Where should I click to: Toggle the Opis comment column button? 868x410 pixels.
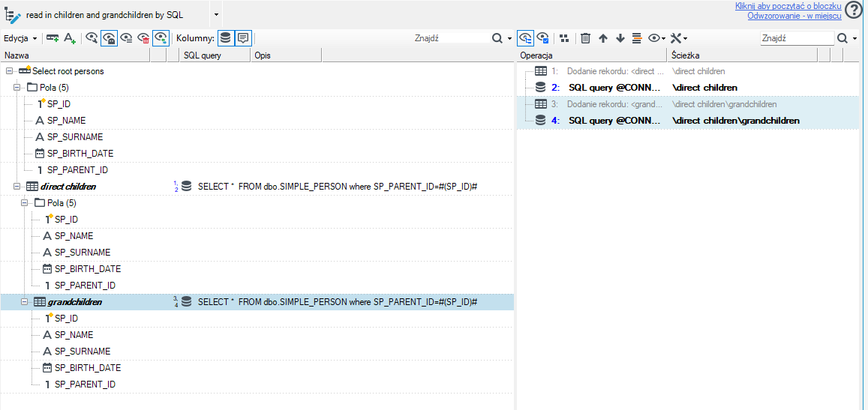tap(242, 38)
